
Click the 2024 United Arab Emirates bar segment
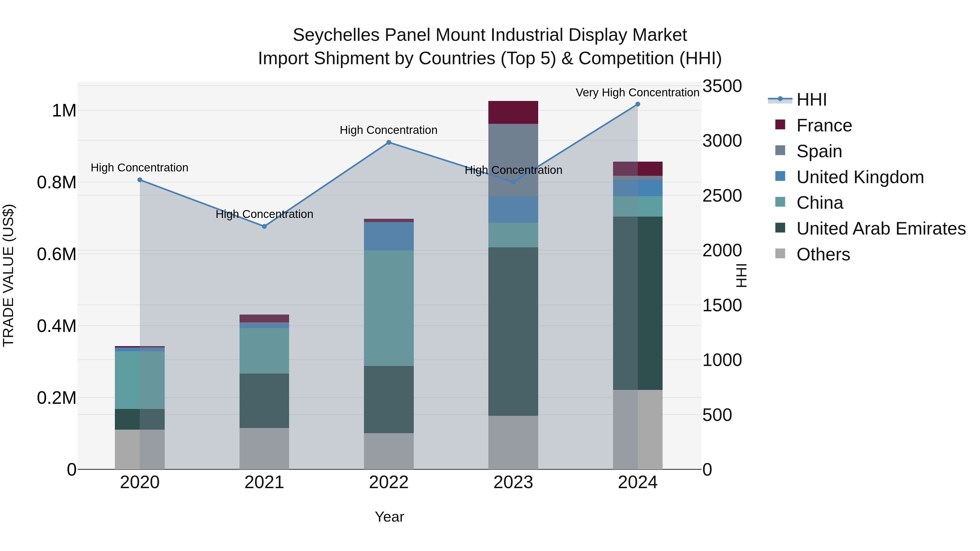click(638, 303)
